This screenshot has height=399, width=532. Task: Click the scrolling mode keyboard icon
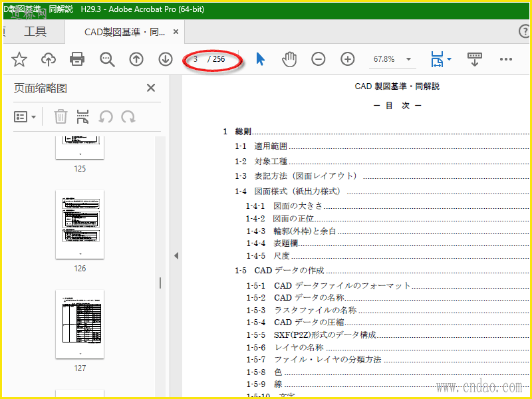tap(475, 59)
